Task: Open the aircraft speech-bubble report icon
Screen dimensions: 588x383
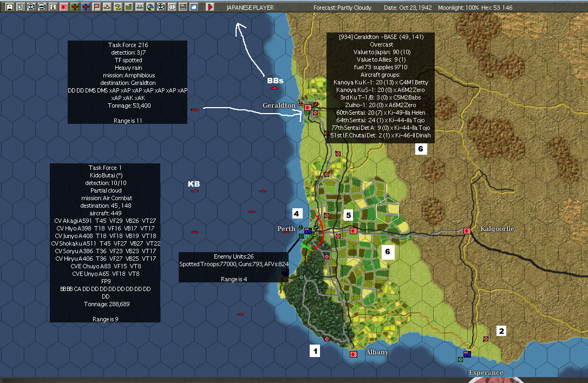Action: (31, 6)
